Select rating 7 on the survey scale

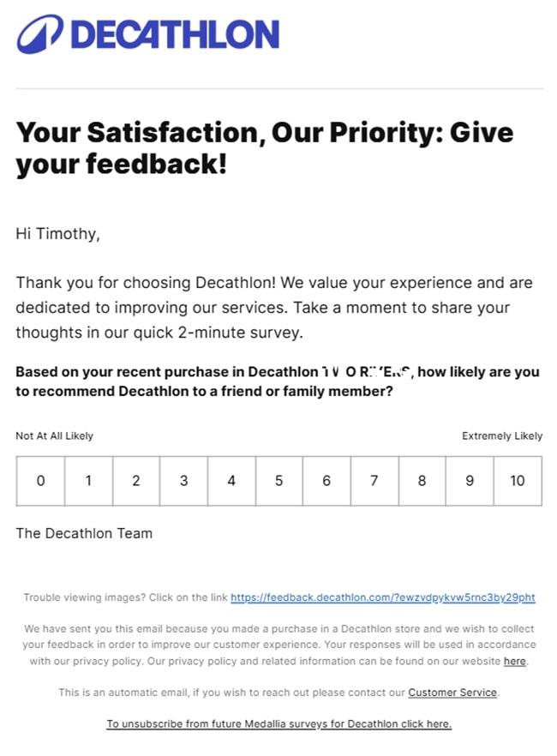(374, 481)
